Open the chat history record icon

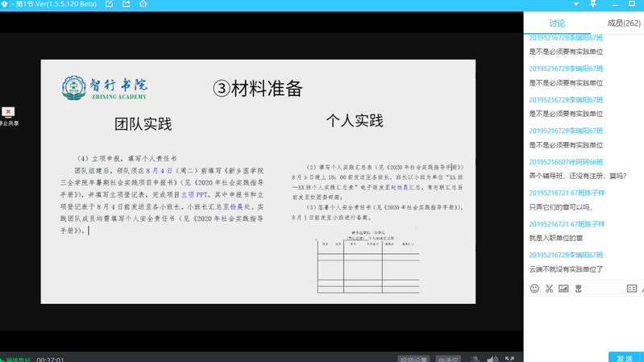pos(631,288)
